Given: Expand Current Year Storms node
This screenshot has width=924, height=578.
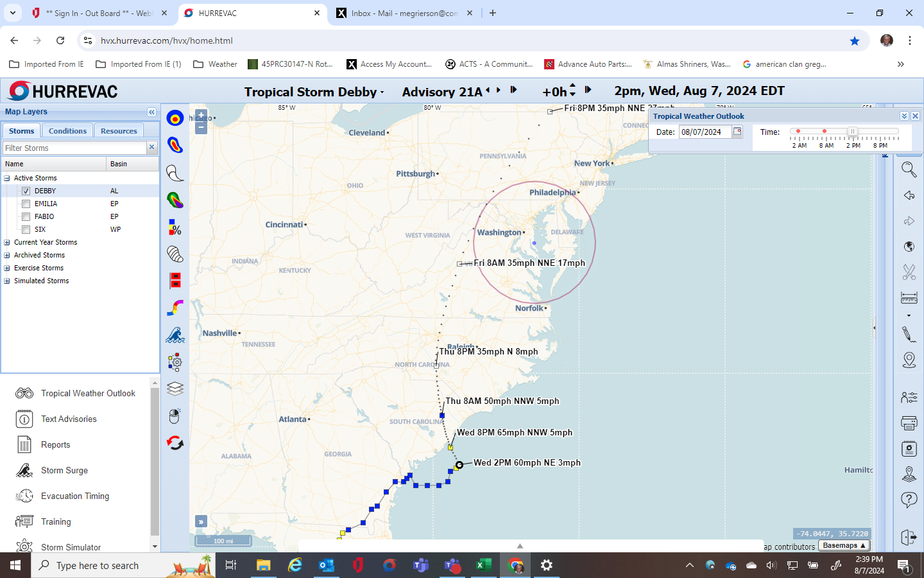Looking at the screenshot, I should pyautogui.click(x=7, y=242).
